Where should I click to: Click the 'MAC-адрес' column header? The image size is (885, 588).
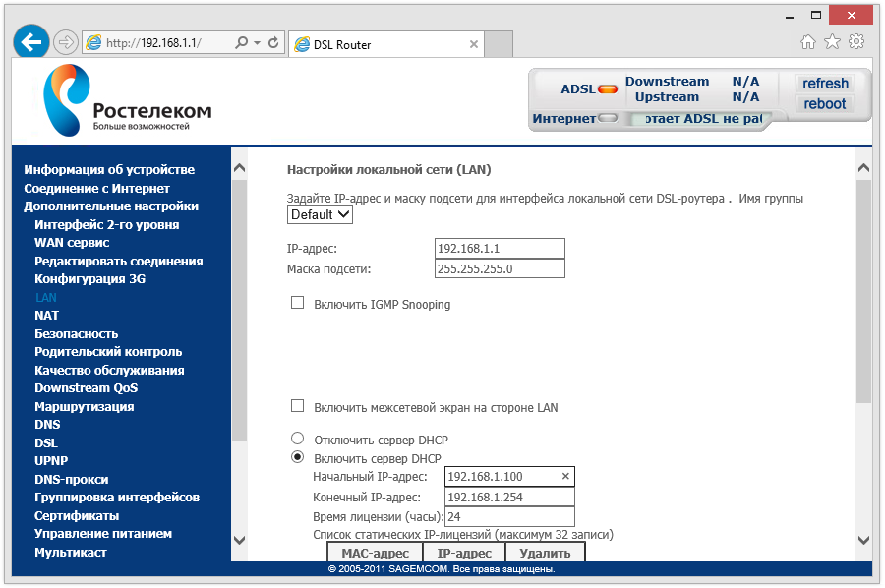coord(375,553)
